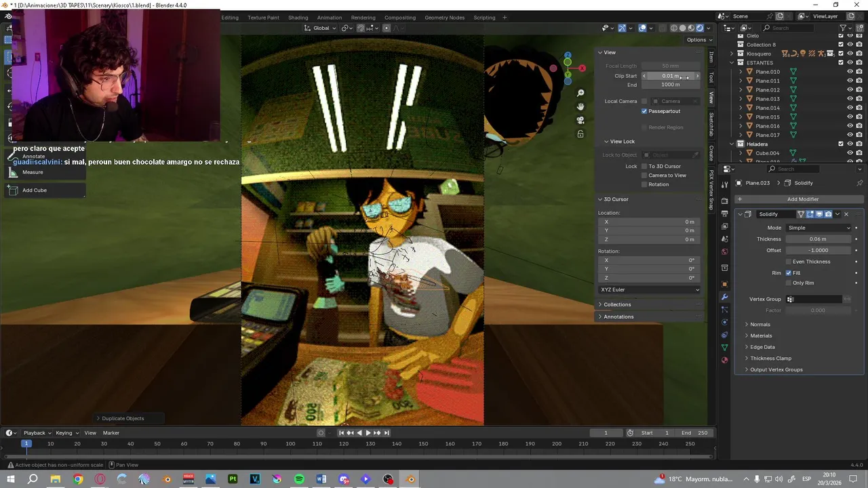This screenshot has width=868, height=488.
Task: Uncheck the Rim Fill checkbox
Action: (x=789, y=273)
